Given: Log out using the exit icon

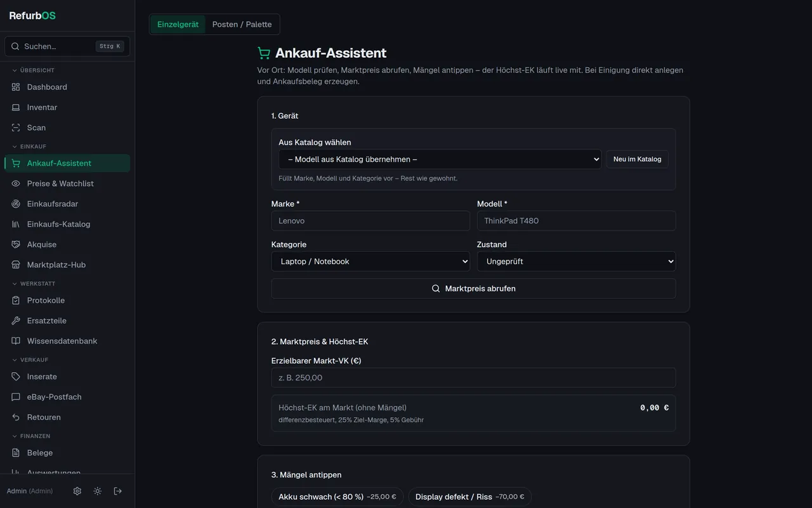Looking at the screenshot, I should pyautogui.click(x=118, y=491).
